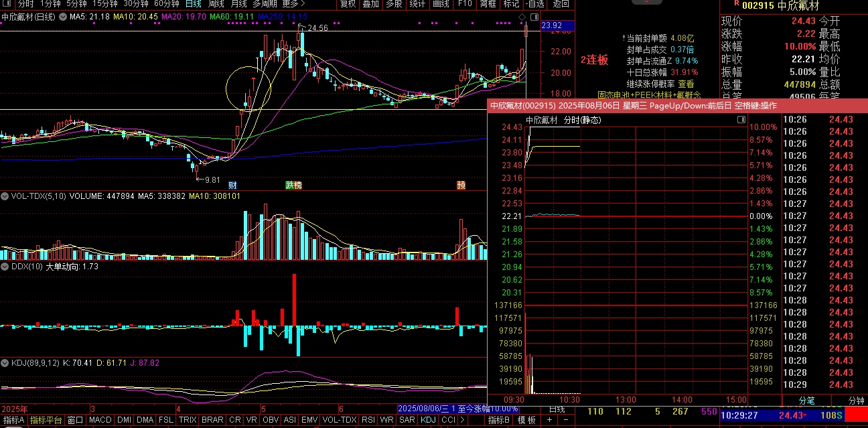Select the DMA indicator
Viewport: 868px width, 428px height.
tap(145, 420)
